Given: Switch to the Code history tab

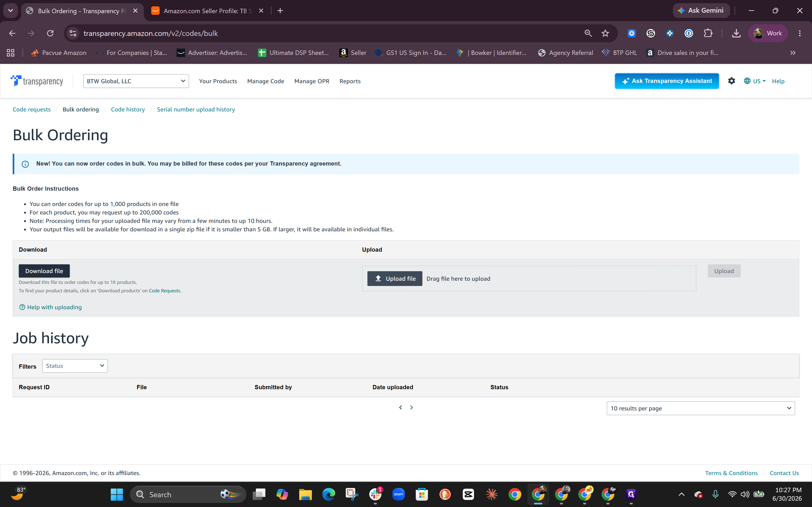Looking at the screenshot, I should 128,109.
